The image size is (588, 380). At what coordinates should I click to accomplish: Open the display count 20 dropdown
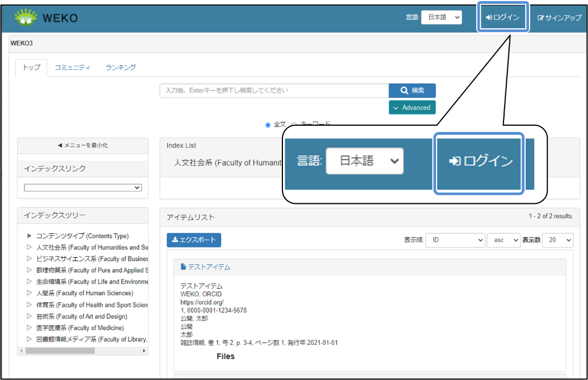(557, 240)
